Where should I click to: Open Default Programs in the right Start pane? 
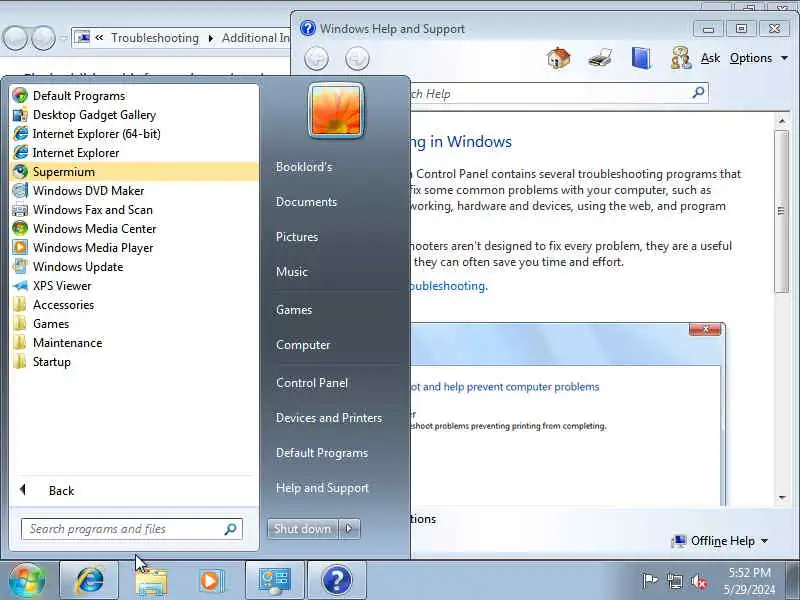pos(322,453)
